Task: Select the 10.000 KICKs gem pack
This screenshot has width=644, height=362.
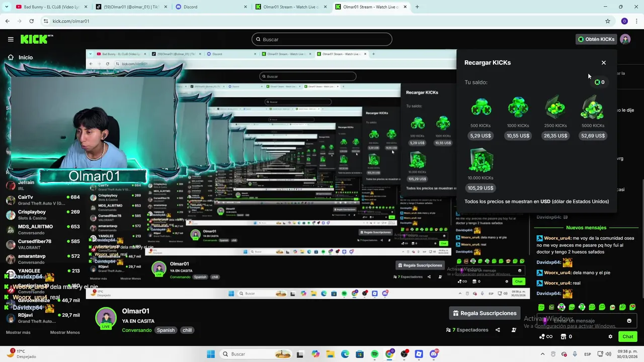Action: pyautogui.click(x=480, y=160)
